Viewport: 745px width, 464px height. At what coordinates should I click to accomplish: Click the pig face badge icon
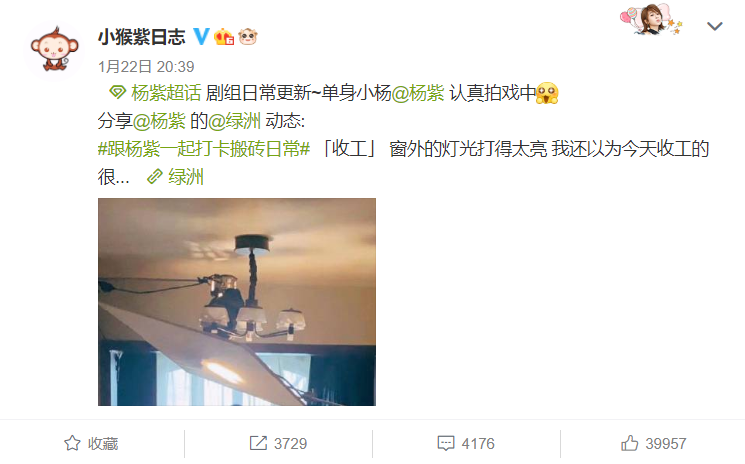248,37
